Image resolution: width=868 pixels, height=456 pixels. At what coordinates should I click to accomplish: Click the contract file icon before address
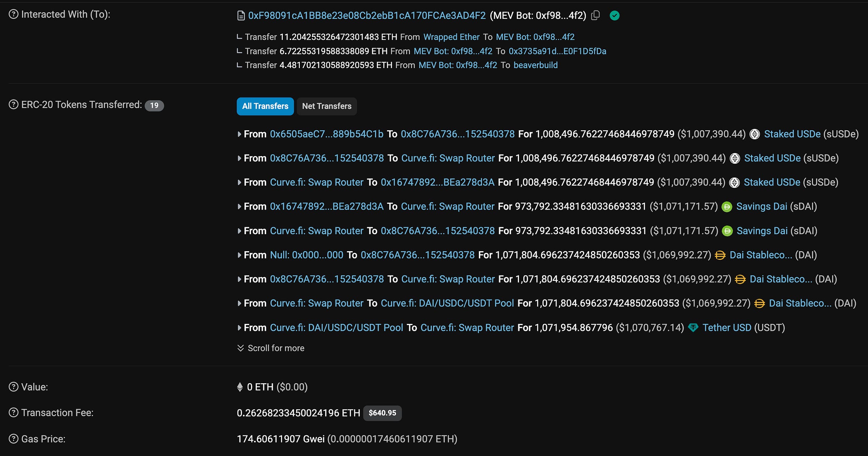click(x=241, y=16)
